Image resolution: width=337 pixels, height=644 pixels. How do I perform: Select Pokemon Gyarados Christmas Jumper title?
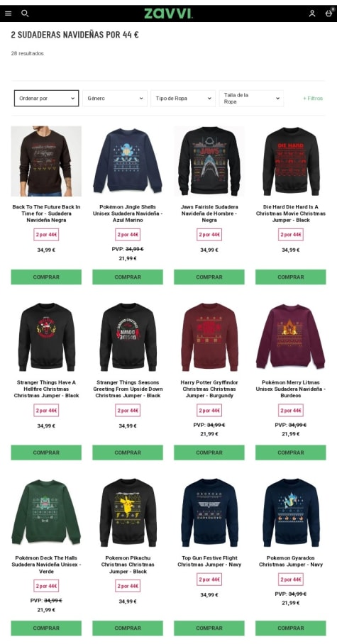(291, 561)
